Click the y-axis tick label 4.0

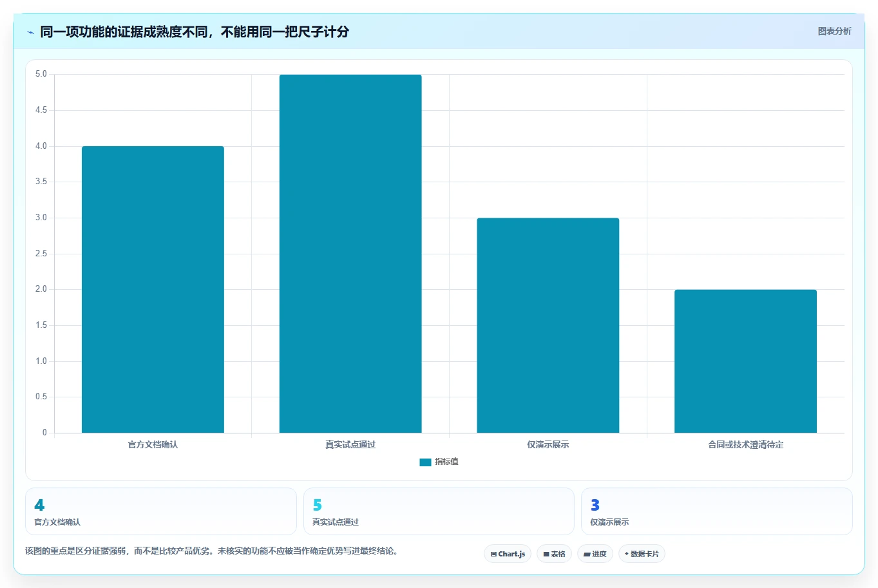[x=41, y=146]
